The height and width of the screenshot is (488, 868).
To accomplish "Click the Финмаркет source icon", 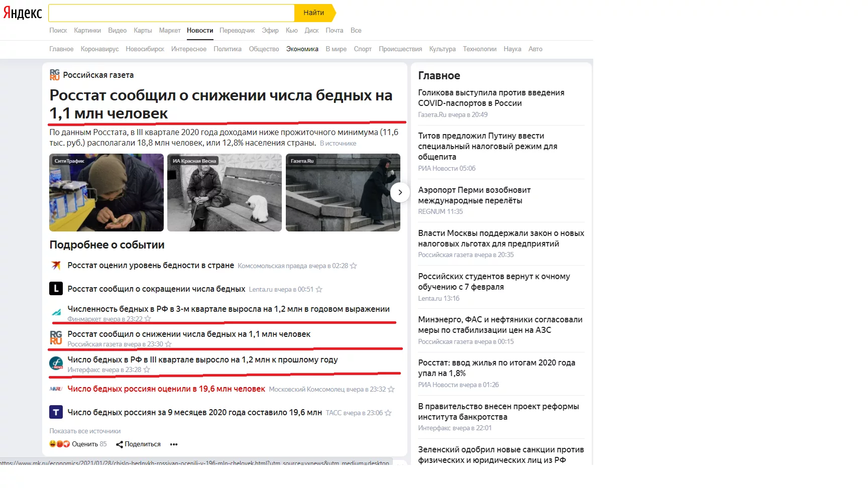I will (x=56, y=312).
